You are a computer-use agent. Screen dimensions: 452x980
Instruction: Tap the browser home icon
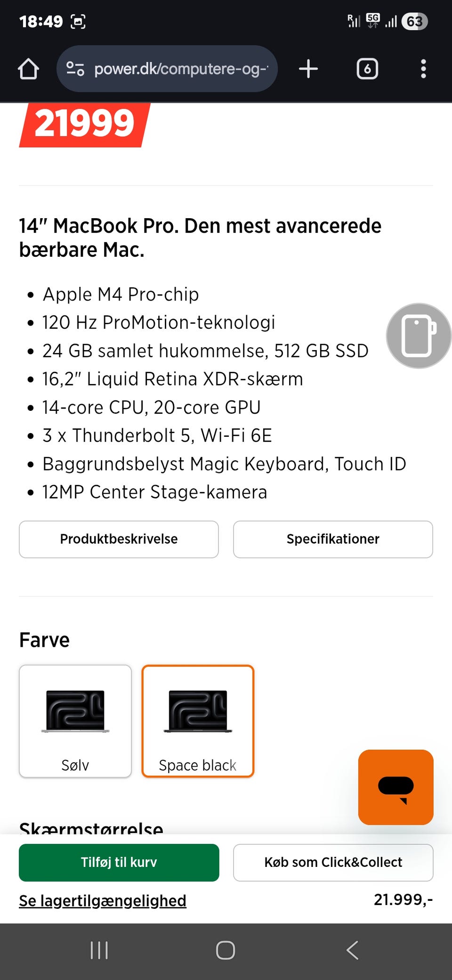click(x=28, y=69)
